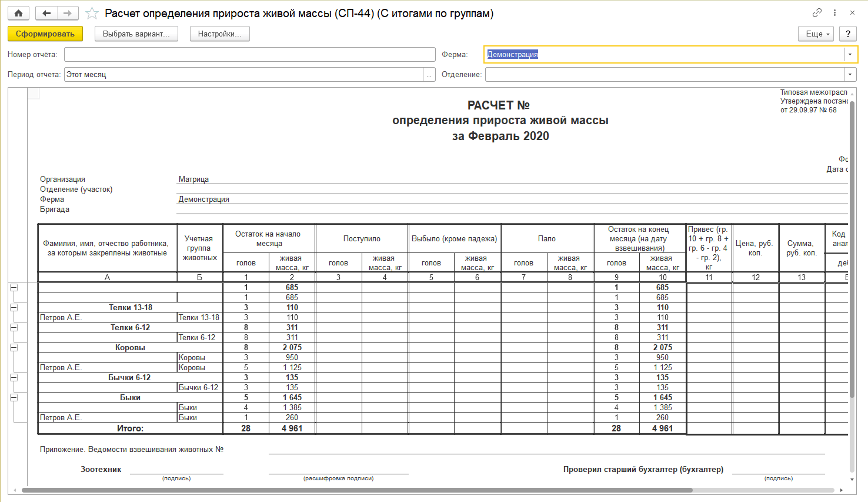Focus the Номер отчёта input field
This screenshot has width=868, height=502.
(x=250, y=54)
